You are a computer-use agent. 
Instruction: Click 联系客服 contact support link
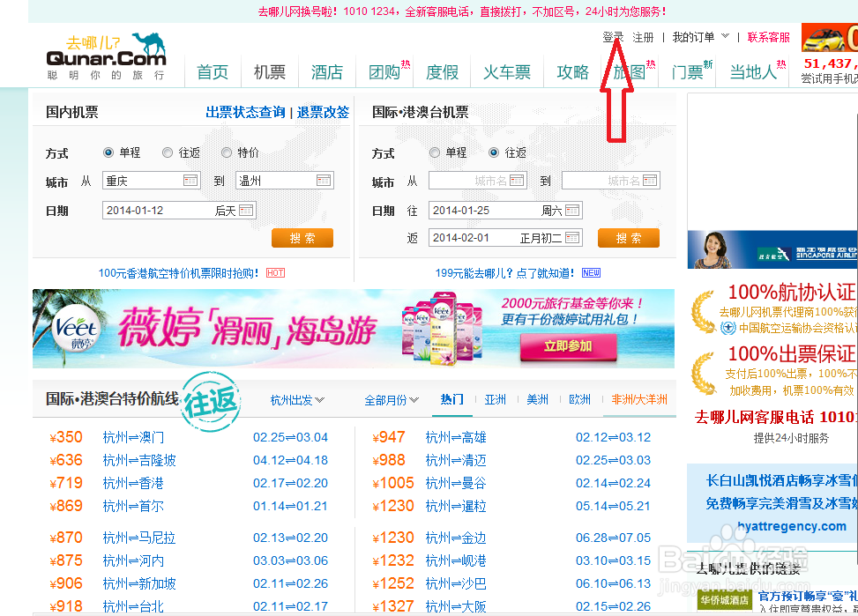pos(768,37)
